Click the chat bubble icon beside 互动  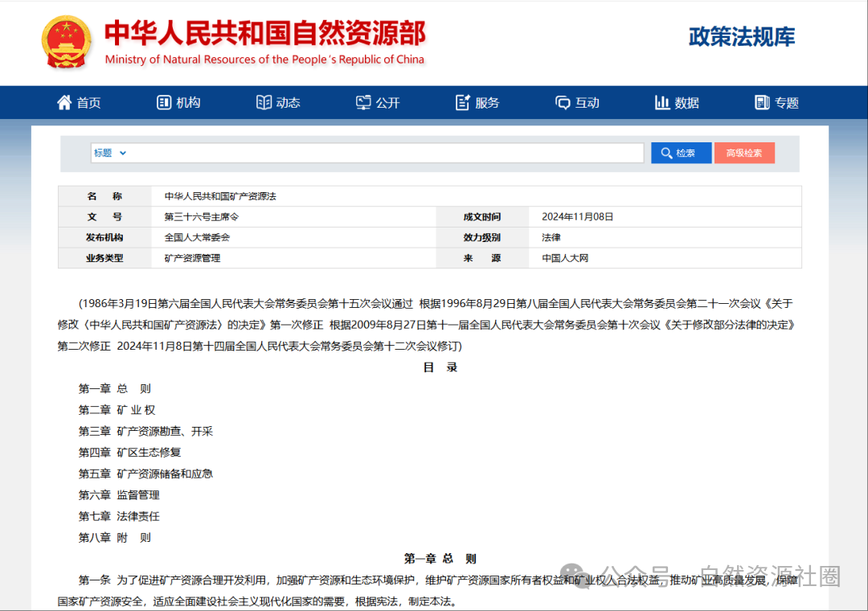coord(563,103)
